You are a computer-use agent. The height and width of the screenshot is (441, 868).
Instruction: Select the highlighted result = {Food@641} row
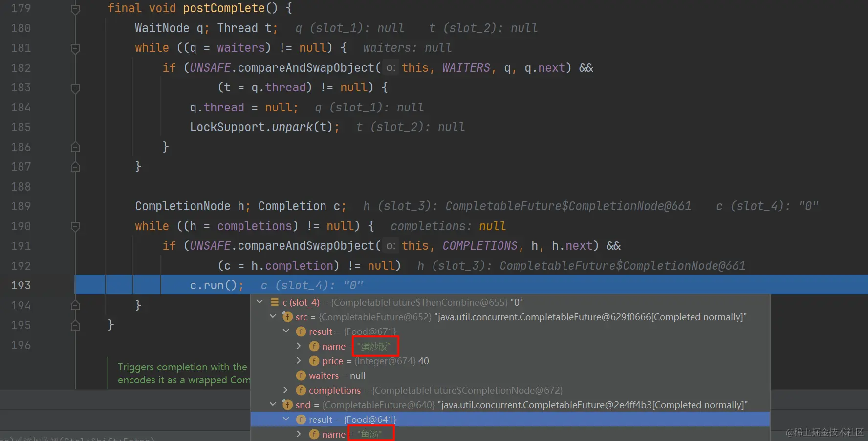510,419
